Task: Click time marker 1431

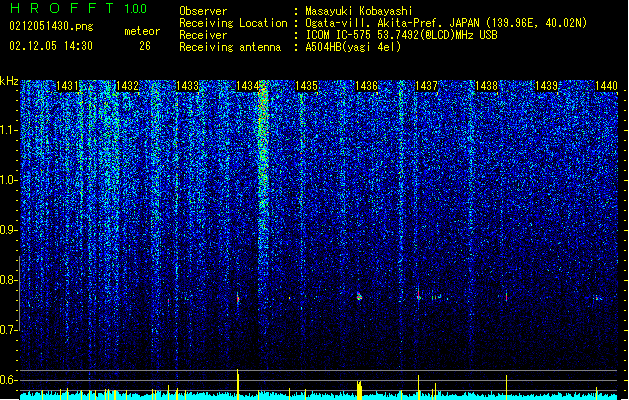Action: click(x=67, y=85)
